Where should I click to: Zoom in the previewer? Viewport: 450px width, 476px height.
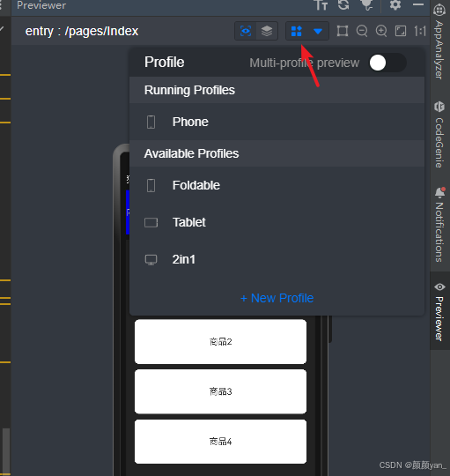tap(381, 31)
